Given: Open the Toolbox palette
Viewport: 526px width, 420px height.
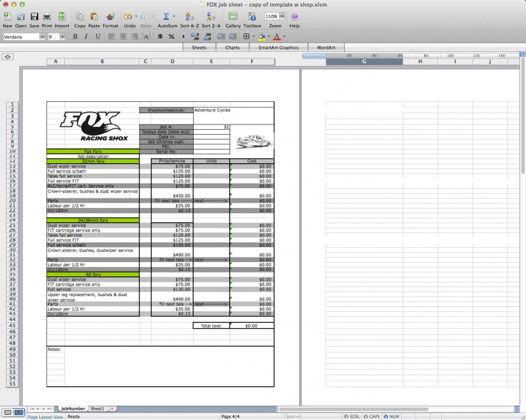Looking at the screenshot, I should pos(252,17).
